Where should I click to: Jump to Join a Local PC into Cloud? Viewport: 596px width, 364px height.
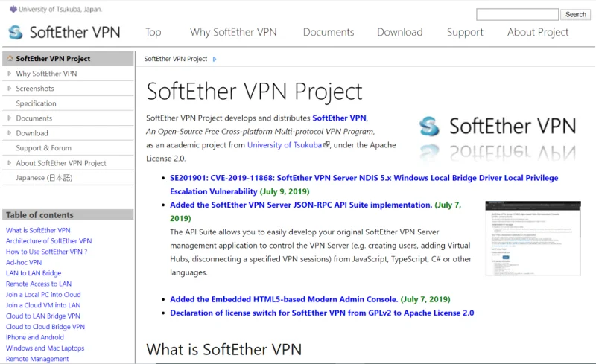coord(43,294)
